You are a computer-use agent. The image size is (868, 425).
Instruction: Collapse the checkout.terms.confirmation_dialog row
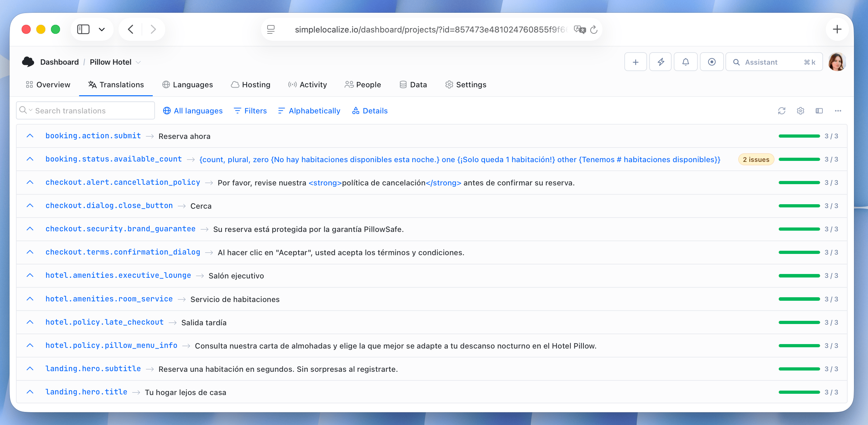(30, 252)
